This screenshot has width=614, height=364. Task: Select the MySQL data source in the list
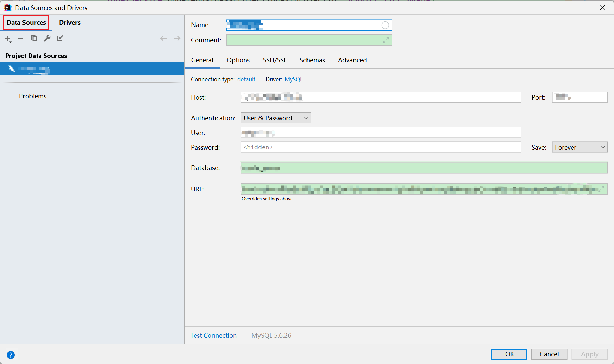pos(92,69)
